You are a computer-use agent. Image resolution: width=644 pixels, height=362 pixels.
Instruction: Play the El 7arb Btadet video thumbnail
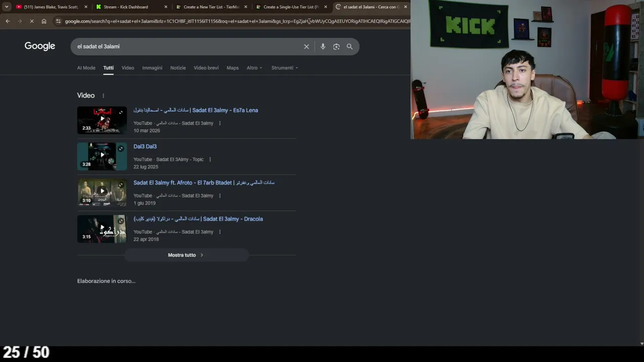[x=102, y=192]
